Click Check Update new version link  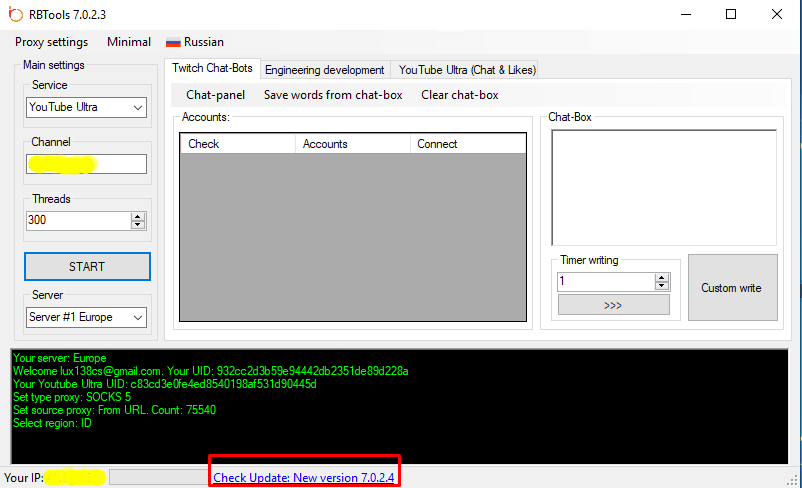(x=304, y=478)
